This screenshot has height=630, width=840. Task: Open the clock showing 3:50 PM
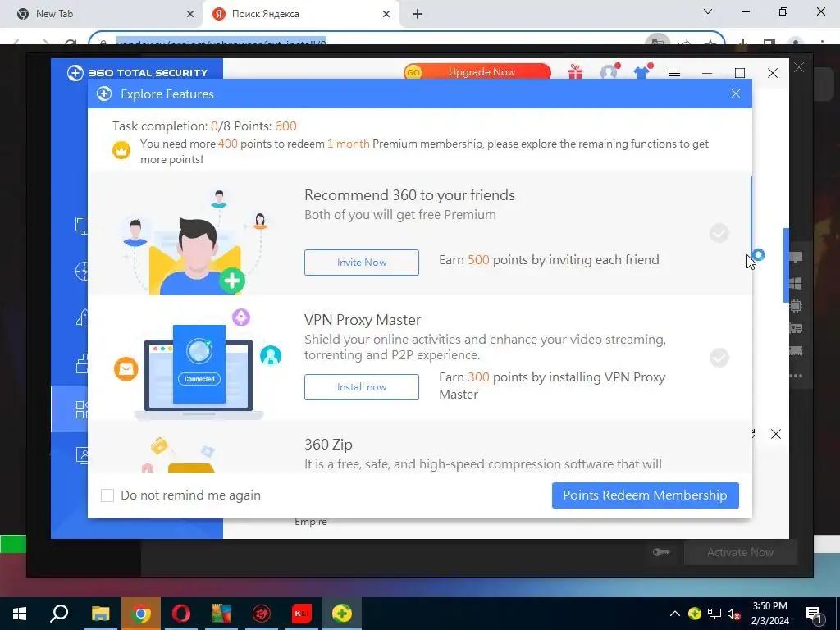[769, 614]
